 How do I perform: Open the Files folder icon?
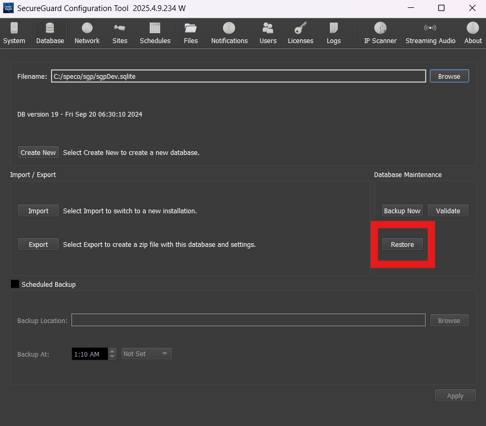point(190,28)
